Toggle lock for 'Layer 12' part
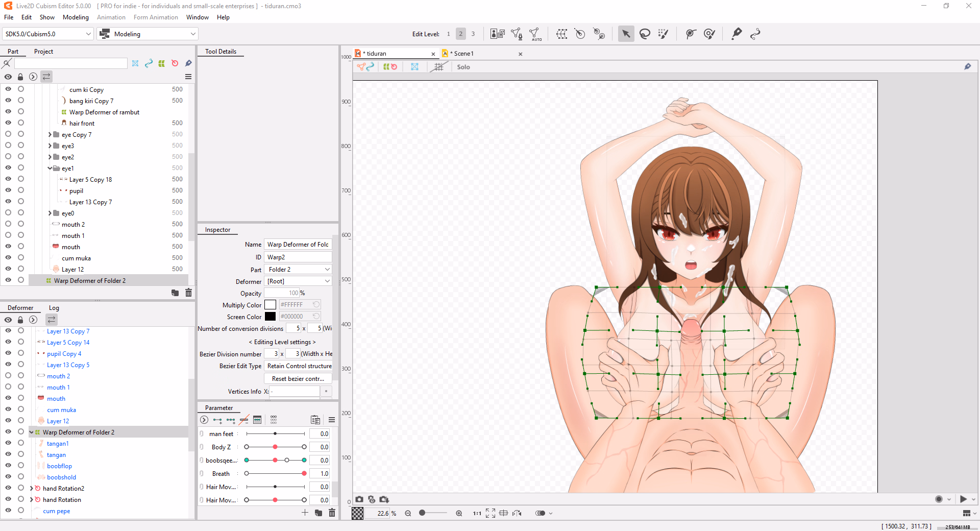The width and height of the screenshot is (980, 531). (x=21, y=269)
